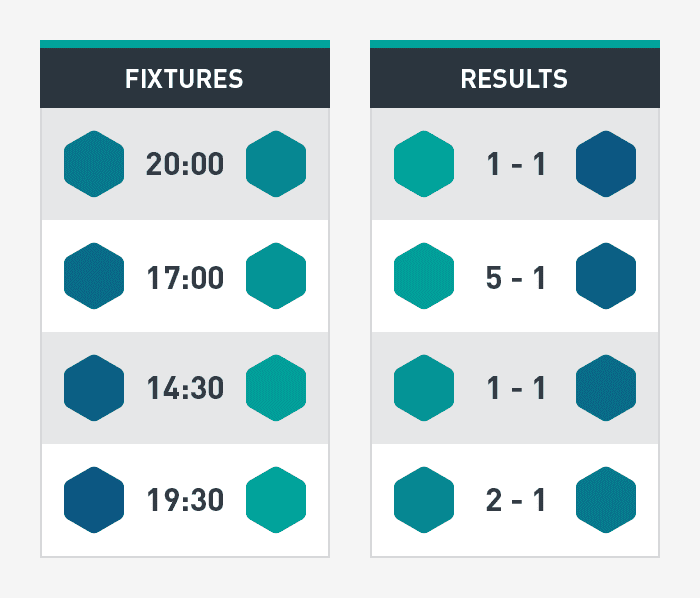Screen dimensions: 700x598
Task: Click away team hexagon of 2 - 1 result
Action: [x=606, y=500]
